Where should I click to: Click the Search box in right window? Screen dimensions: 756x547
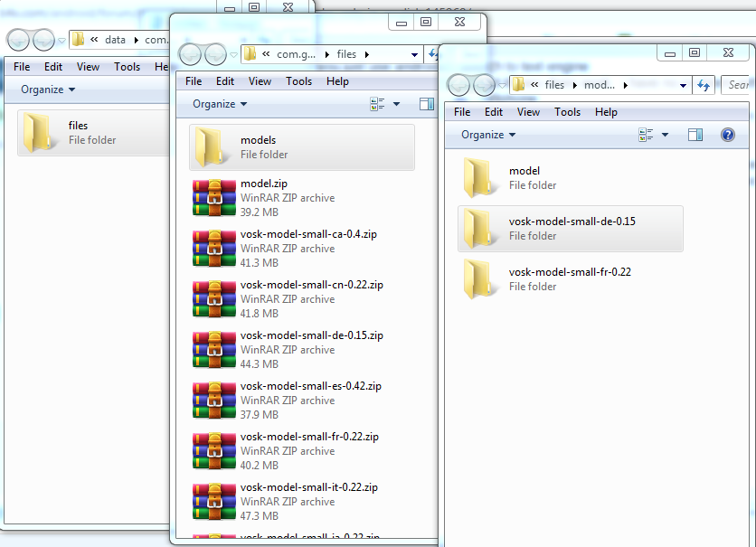(x=737, y=85)
